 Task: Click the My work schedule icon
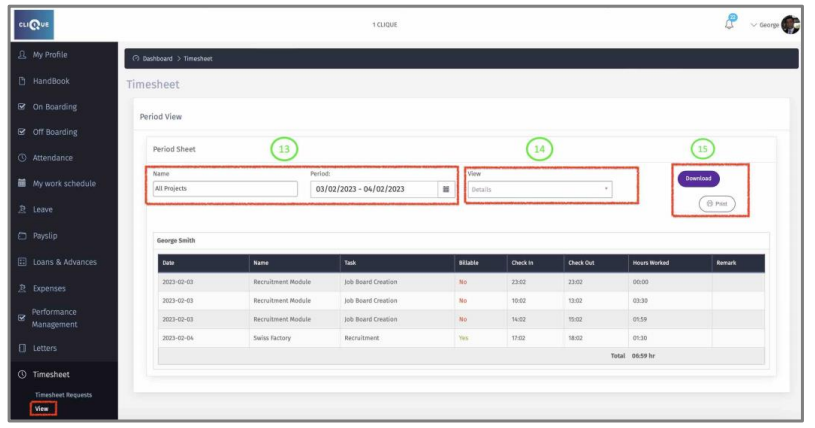[x=22, y=184]
